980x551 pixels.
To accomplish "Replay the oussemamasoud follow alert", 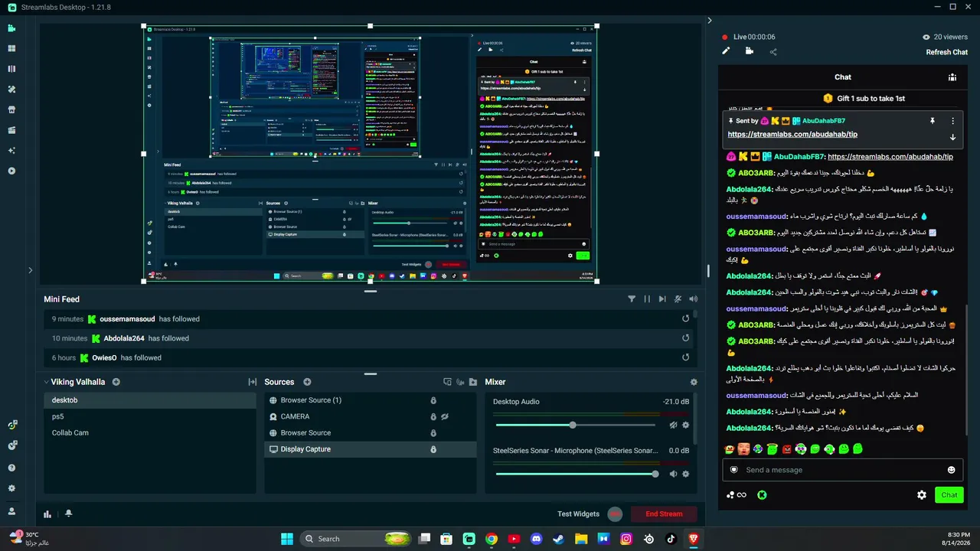I will coord(685,318).
